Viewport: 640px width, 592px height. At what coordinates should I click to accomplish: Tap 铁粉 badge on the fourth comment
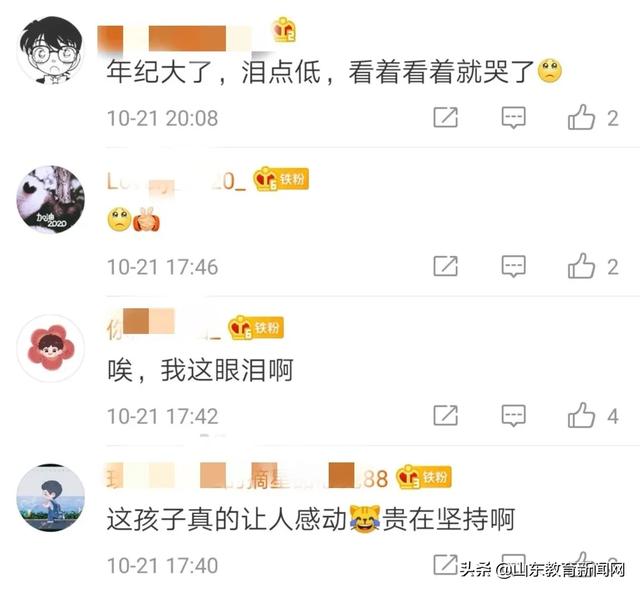point(424,477)
